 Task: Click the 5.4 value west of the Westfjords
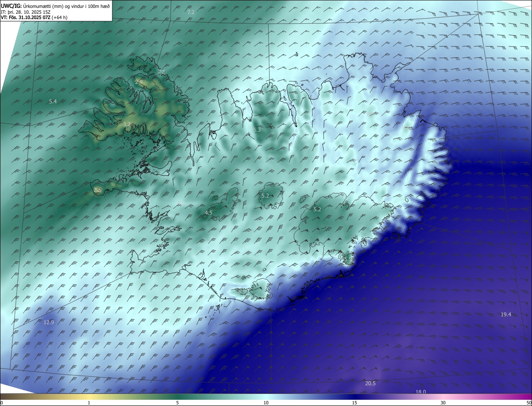pyautogui.click(x=53, y=101)
